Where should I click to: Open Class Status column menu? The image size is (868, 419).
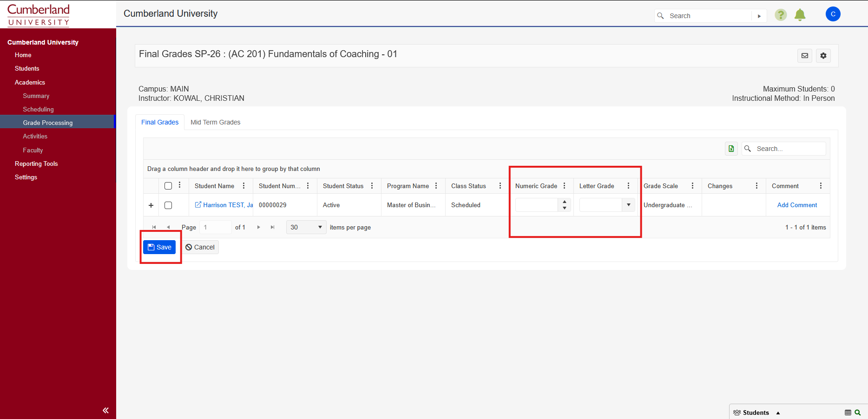(x=500, y=186)
